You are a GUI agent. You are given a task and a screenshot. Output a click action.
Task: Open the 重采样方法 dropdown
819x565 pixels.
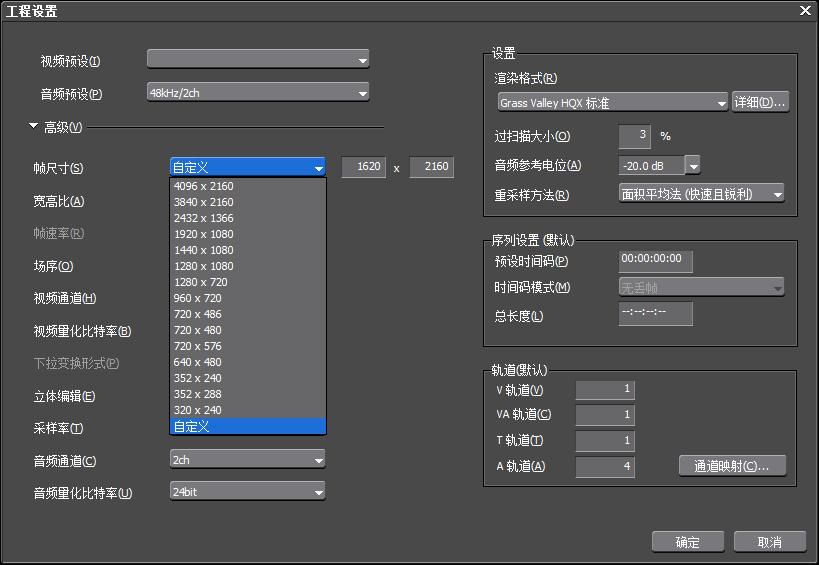coord(701,195)
